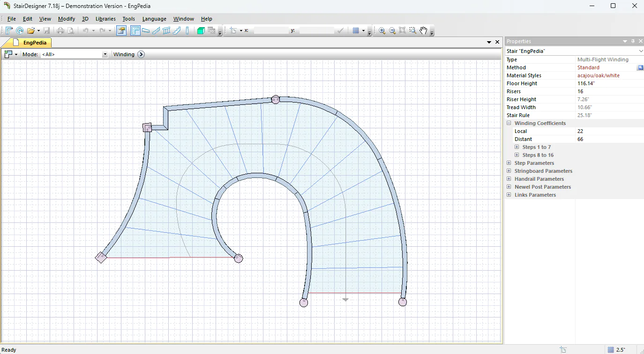Select the newel post view icon

point(187,30)
